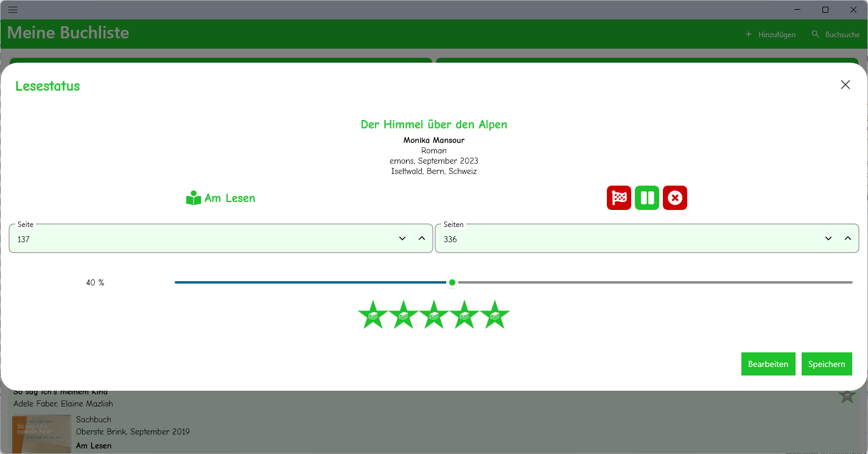Click the book cover thumbnail in background list
Image resolution: width=868 pixels, height=454 pixels.
41,435
